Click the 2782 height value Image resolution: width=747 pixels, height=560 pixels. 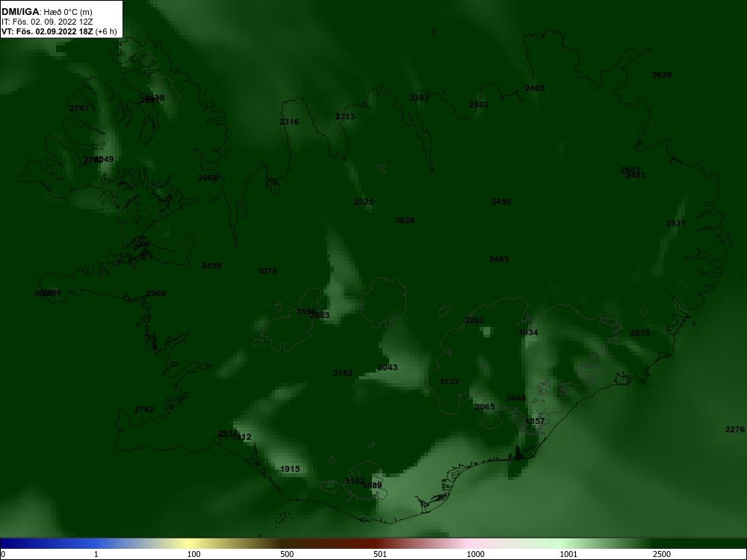point(144,409)
